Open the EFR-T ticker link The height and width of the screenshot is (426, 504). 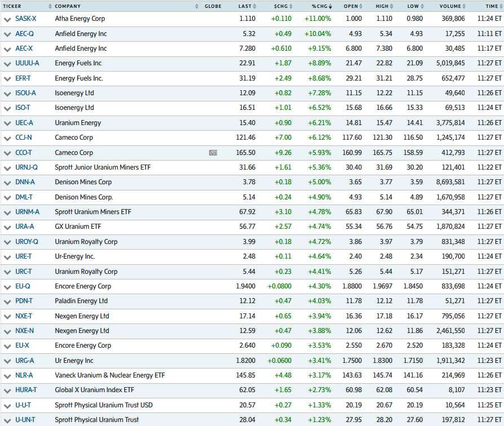tap(23, 78)
